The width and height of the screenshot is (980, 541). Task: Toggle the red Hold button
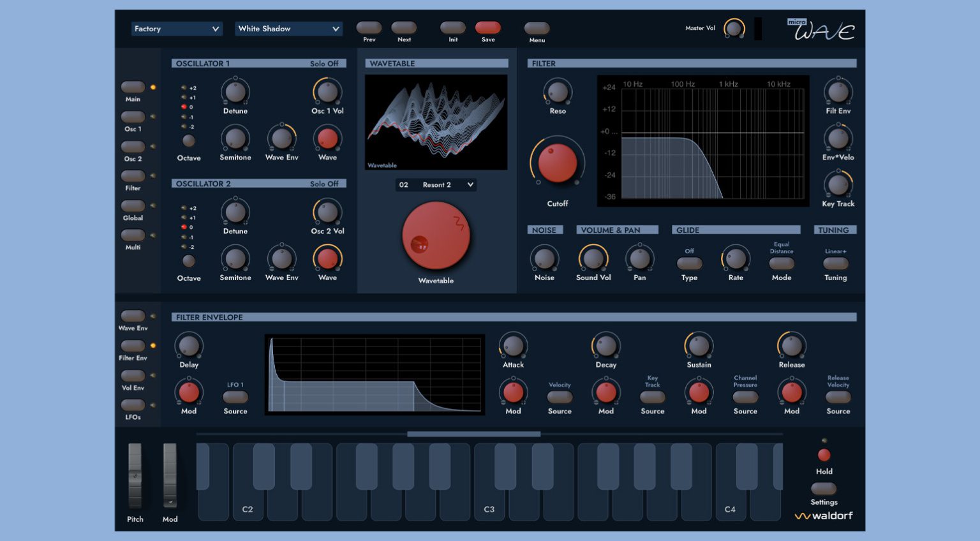(824, 455)
